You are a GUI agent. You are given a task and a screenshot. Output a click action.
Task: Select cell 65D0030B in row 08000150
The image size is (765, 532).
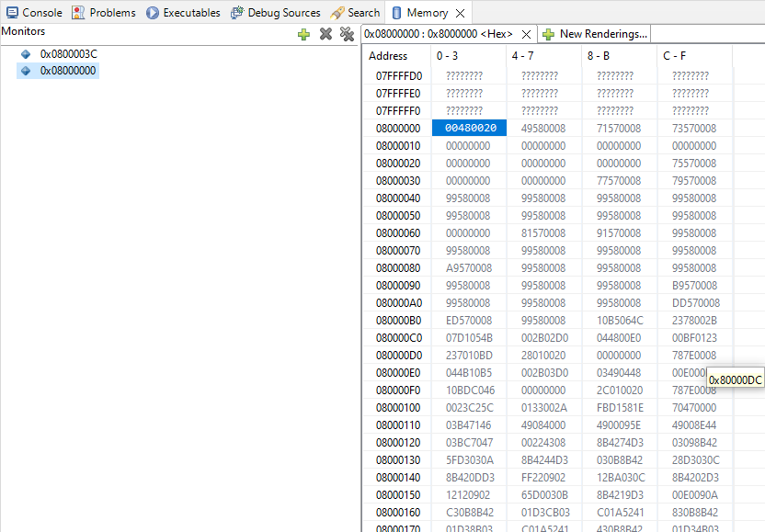click(x=544, y=495)
